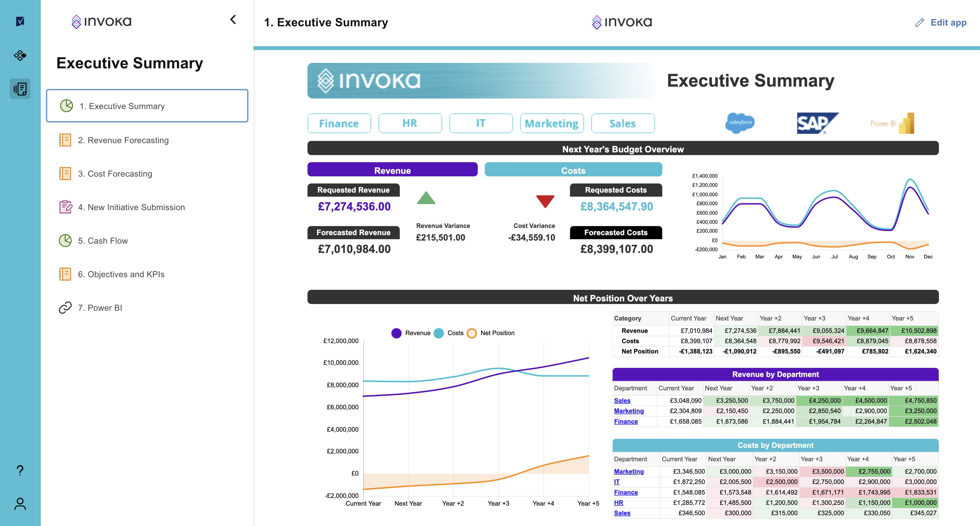Click the green up triangle revenue indicator
Screen dimensions: 980x526
[x=426, y=198]
